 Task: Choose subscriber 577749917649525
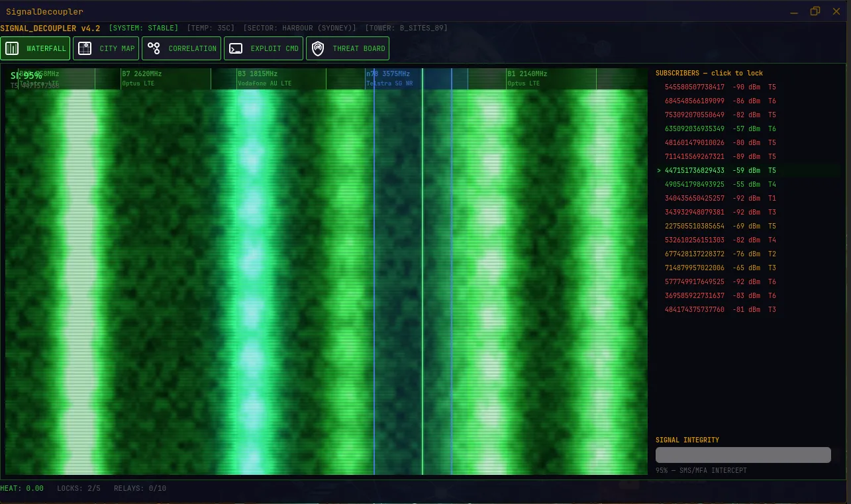(748, 281)
